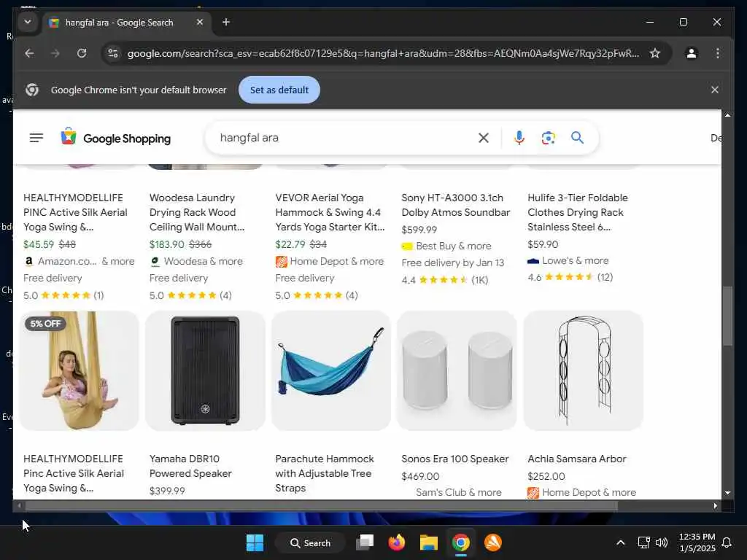The width and height of the screenshot is (747, 560).
Task: Dismiss the default browser notification bar
Action: click(x=715, y=90)
